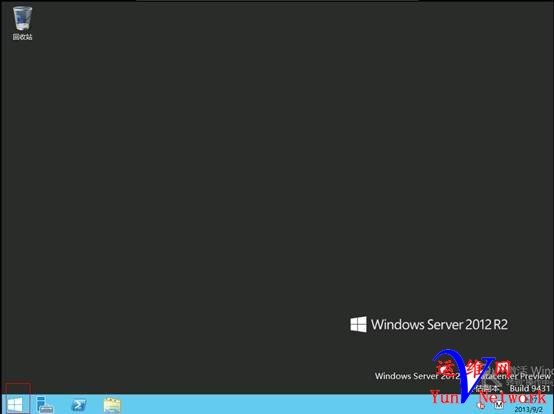554x414 pixels.
Task: Open File Explorer from the taskbar
Action: click(x=112, y=405)
